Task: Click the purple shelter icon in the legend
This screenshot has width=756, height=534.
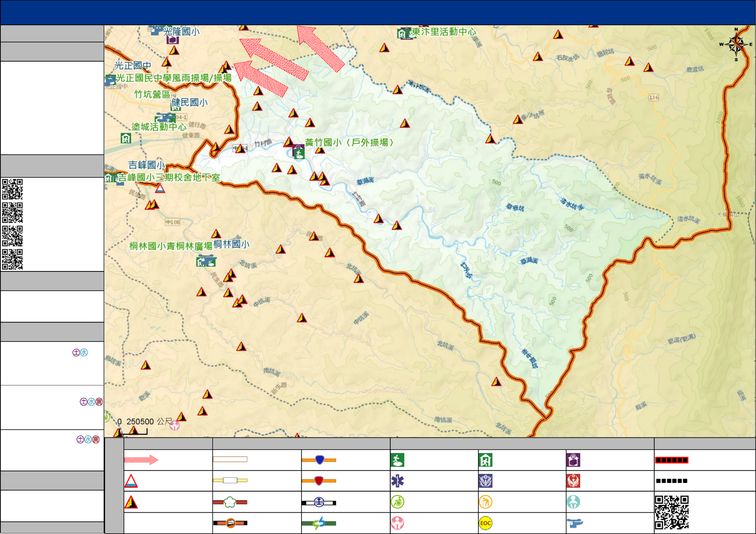Action: tap(573, 460)
